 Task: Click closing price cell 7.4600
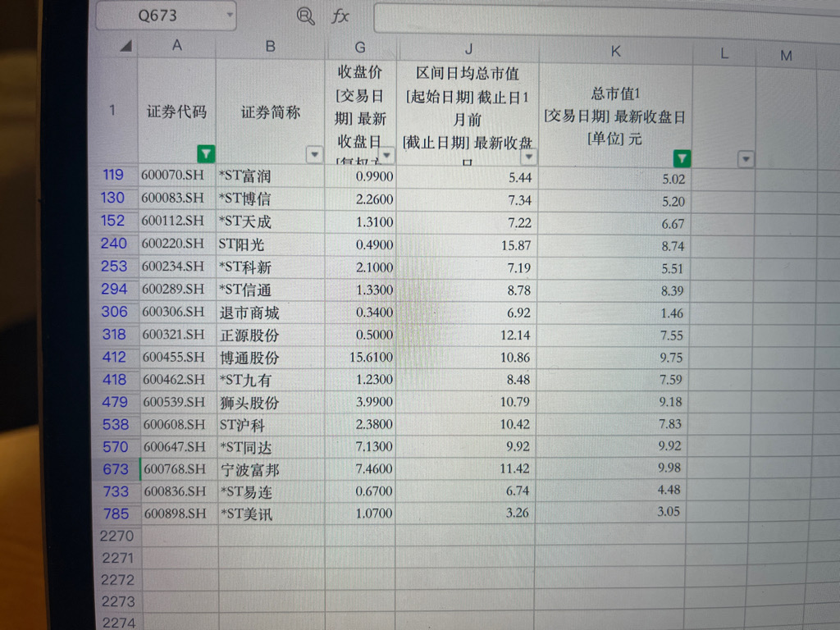pyautogui.click(x=360, y=468)
